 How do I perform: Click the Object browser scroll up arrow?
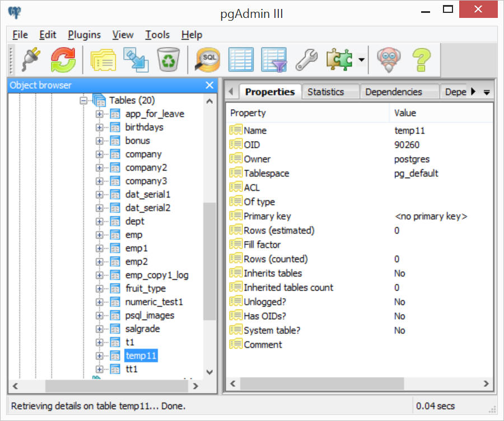point(209,101)
